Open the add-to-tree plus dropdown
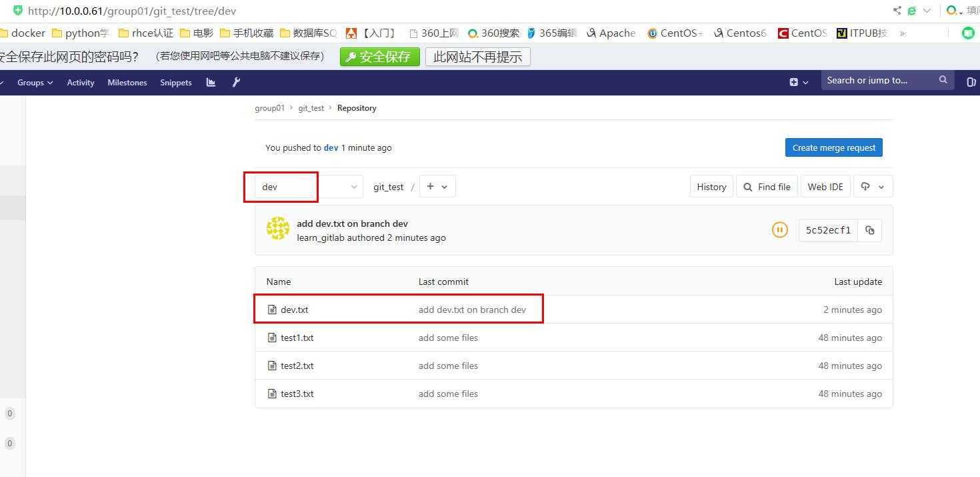This screenshot has height=477, width=980. [437, 187]
